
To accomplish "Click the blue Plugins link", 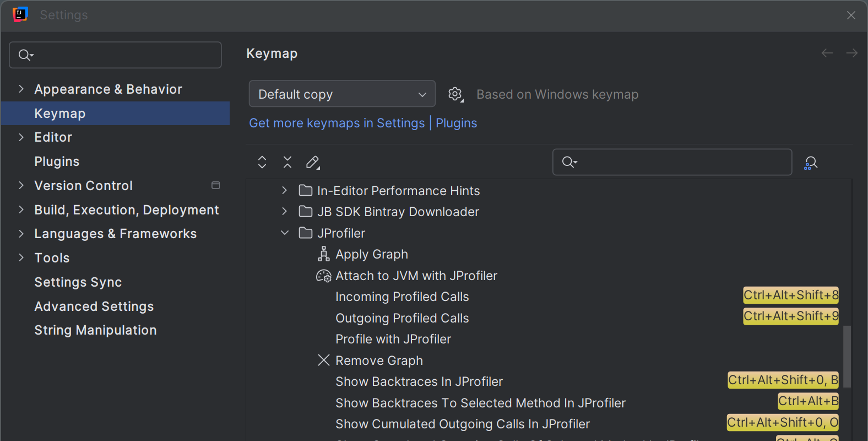I will click(457, 123).
